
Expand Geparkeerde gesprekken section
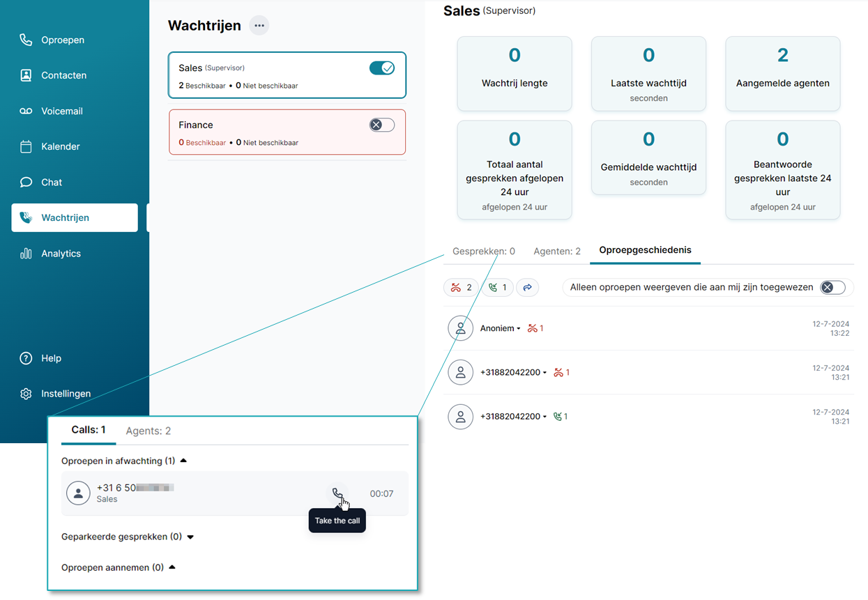(x=190, y=537)
